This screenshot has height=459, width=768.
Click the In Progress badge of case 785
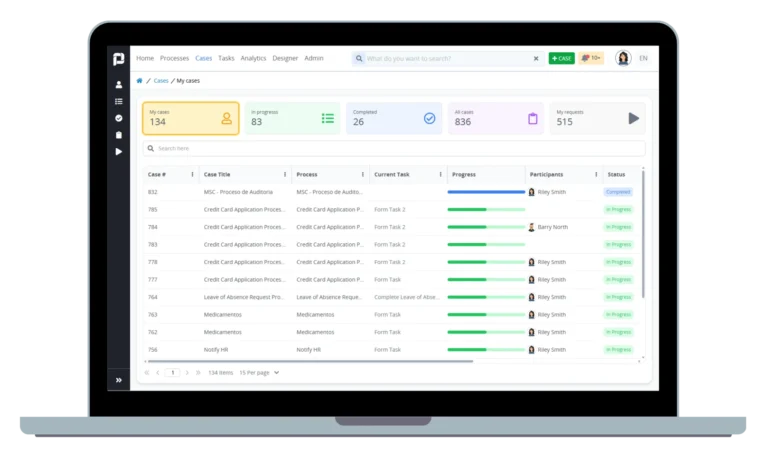(618, 210)
